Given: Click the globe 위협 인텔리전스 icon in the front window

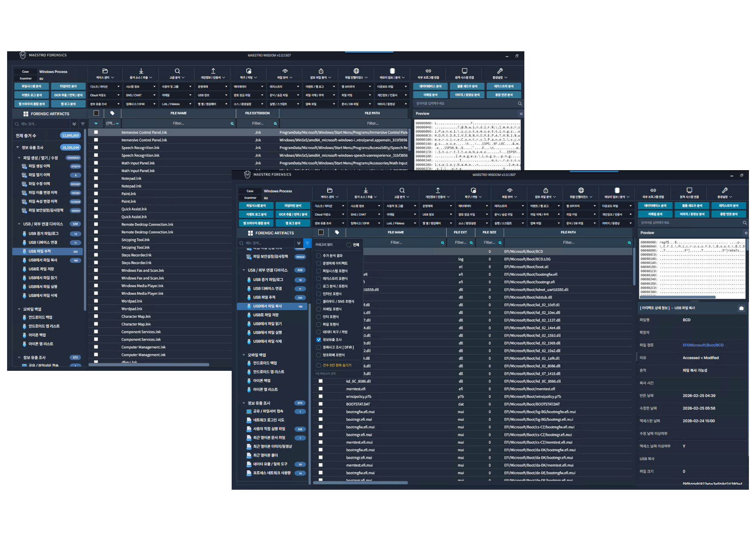Looking at the screenshot, I should [581, 190].
